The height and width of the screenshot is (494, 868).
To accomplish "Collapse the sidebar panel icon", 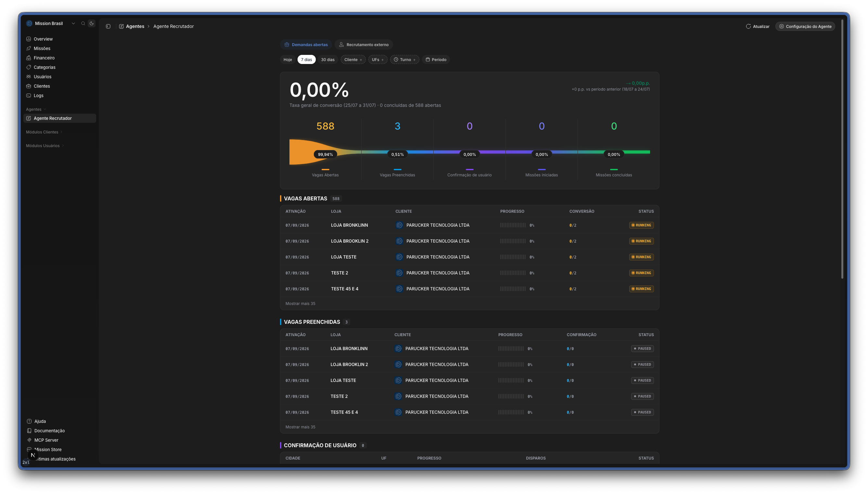I will coord(108,26).
